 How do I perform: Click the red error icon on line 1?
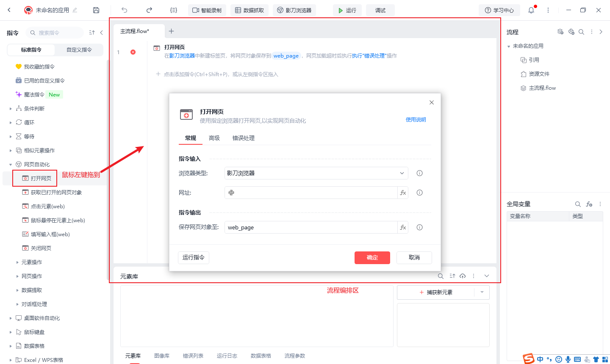(x=133, y=52)
